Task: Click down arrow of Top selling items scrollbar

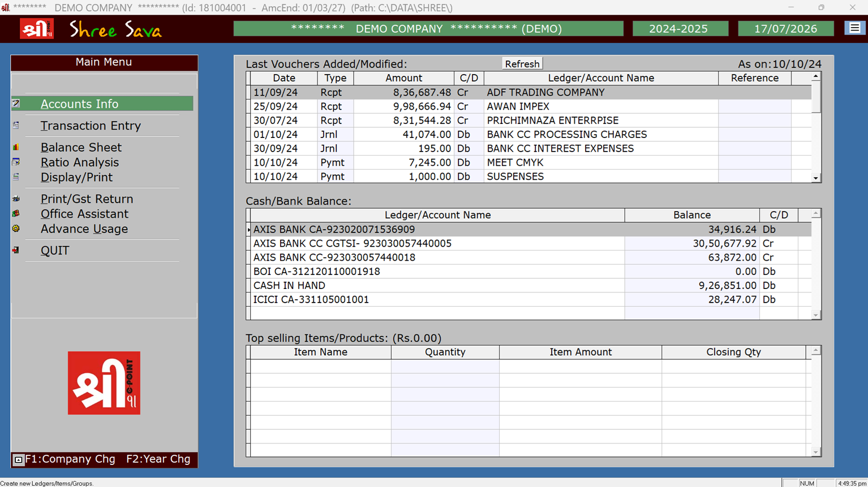Action: pos(815,452)
